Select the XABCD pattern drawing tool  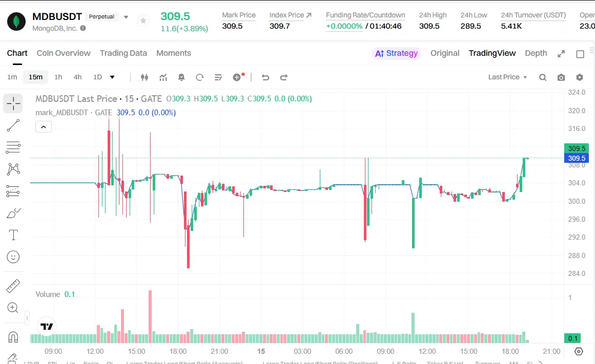(13, 169)
